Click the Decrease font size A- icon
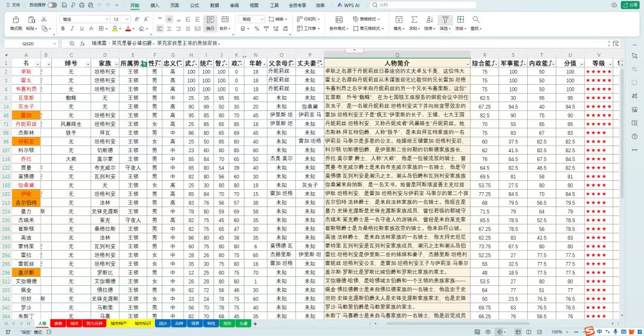 click(x=146, y=19)
